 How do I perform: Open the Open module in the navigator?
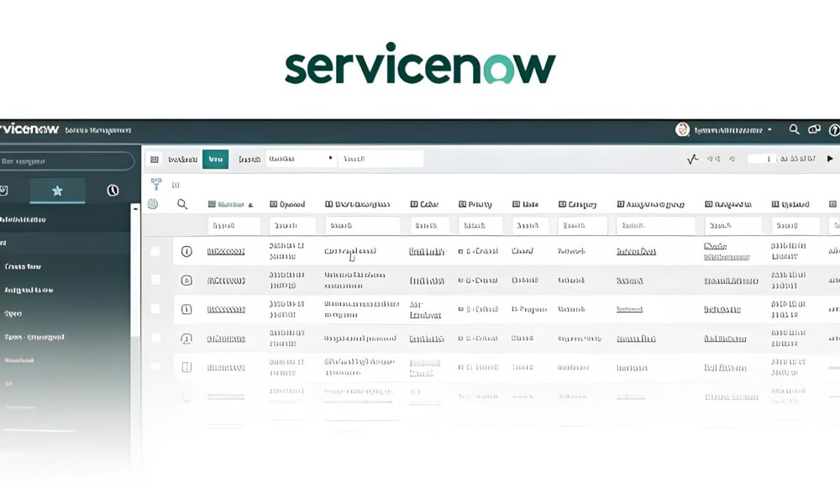pyautogui.click(x=13, y=313)
